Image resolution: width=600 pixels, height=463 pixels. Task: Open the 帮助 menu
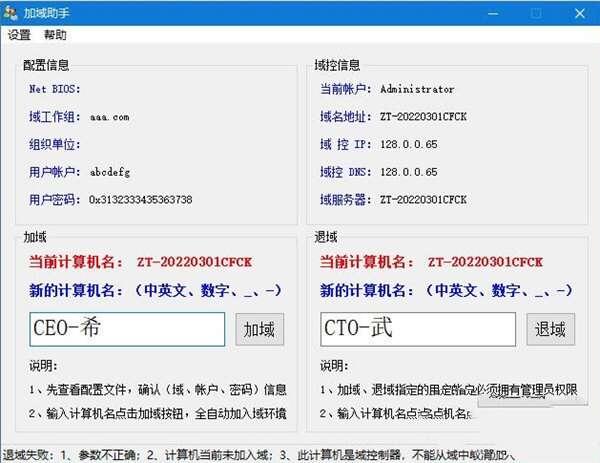55,35
